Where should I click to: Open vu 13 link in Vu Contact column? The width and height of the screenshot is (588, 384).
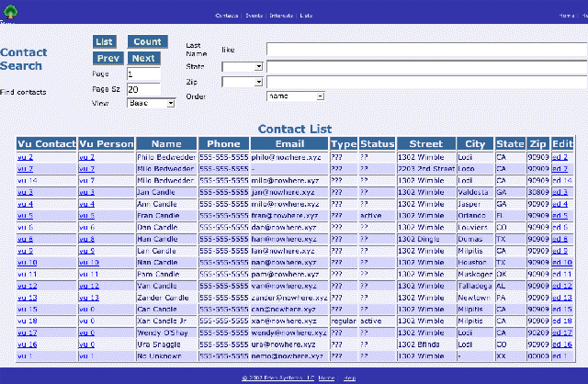pyautogui.click(x=28, y=298)
